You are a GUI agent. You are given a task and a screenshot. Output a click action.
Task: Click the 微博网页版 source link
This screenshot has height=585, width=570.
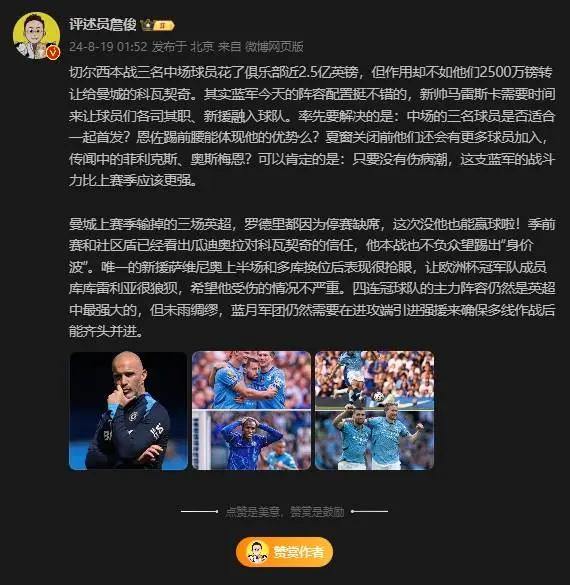click(274, 47)
